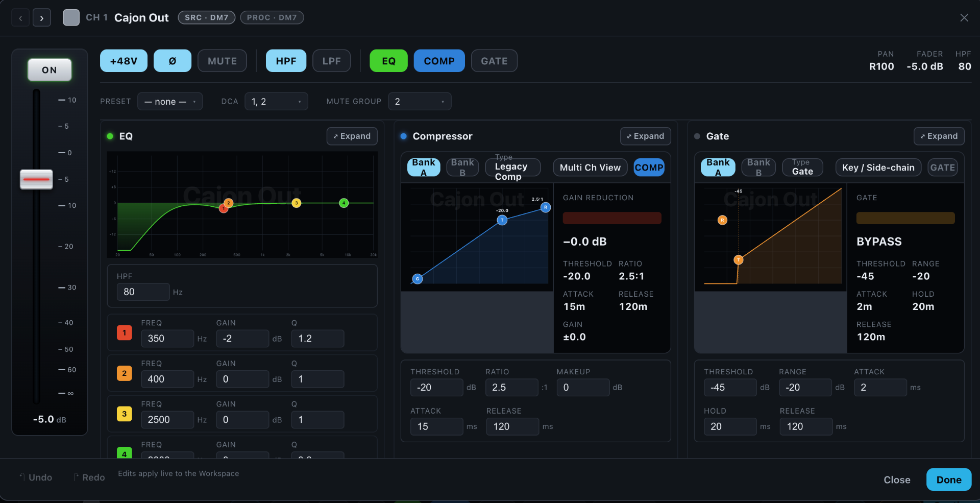The image size is (980, 503).
Task: Select Bank A in the Compressor panel
Action: pos(424,167)
